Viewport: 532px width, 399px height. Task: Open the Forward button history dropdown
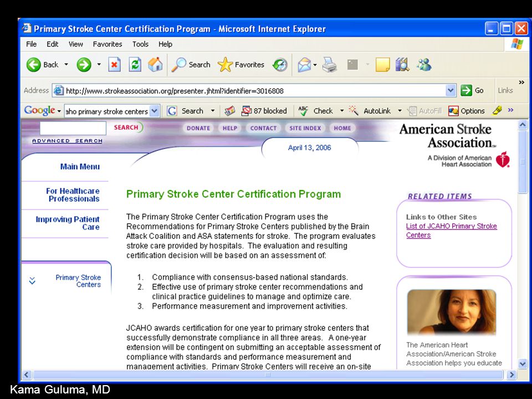point(99,64)
